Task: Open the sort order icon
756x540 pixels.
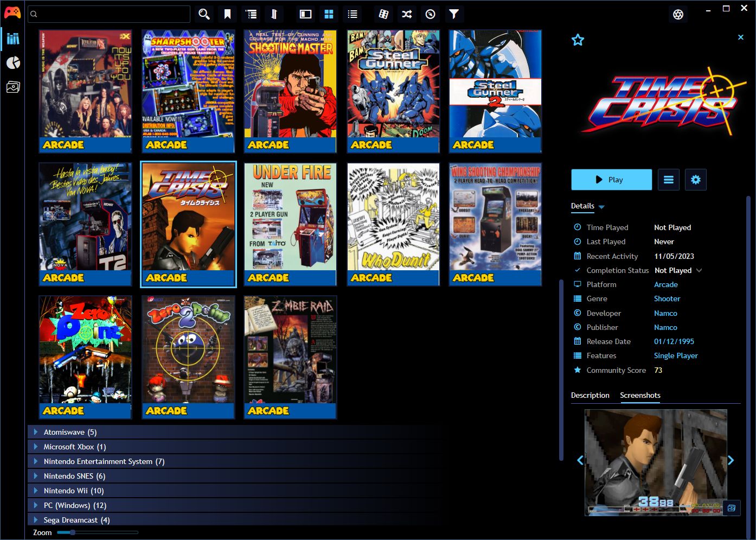Action: point(274,14)
